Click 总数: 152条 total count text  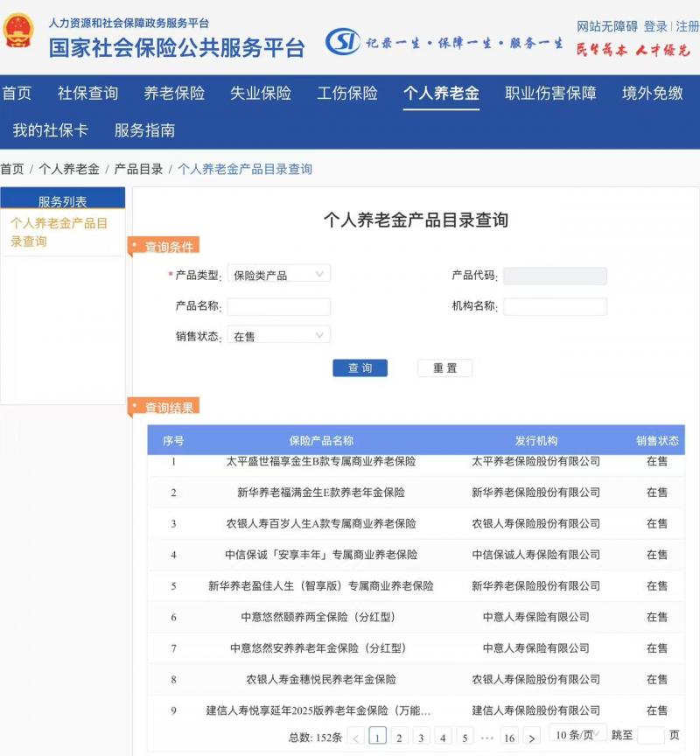tap(315, 738)
